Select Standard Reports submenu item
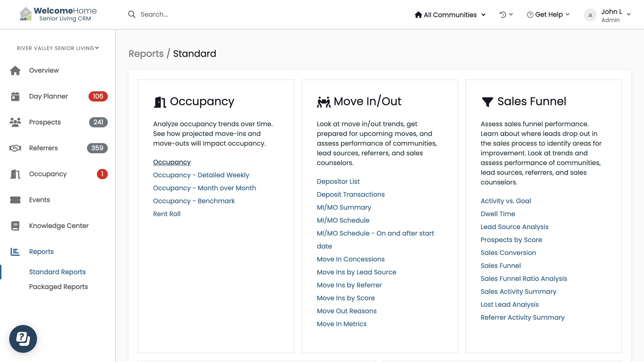The height and width of the screenshot is (362, 644). click(57, 272)
